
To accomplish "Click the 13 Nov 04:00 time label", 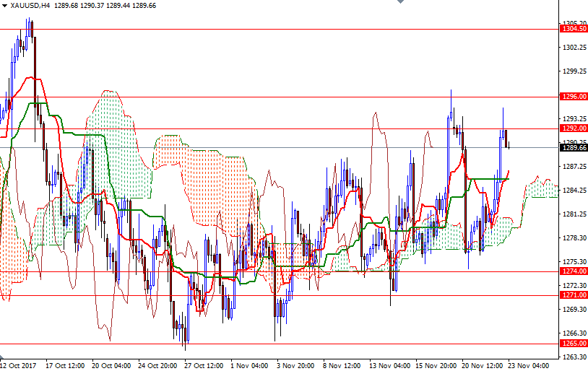I will tap(389, 365).
